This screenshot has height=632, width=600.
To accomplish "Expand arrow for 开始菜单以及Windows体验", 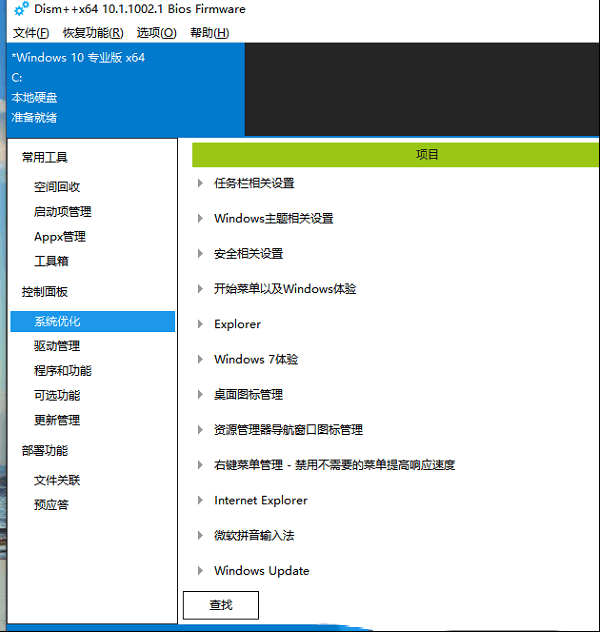I will coord(200,289).
